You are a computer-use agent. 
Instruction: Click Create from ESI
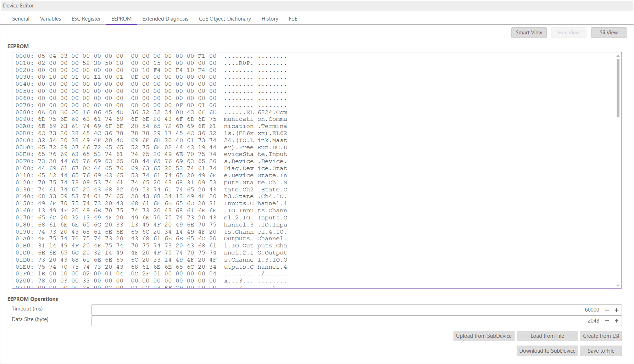click(601, 336)
